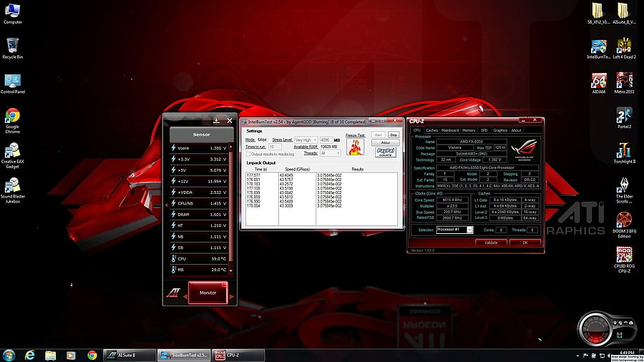
Task: Select the CPU-Z taskbar button
Action: (x=238, y=355)
